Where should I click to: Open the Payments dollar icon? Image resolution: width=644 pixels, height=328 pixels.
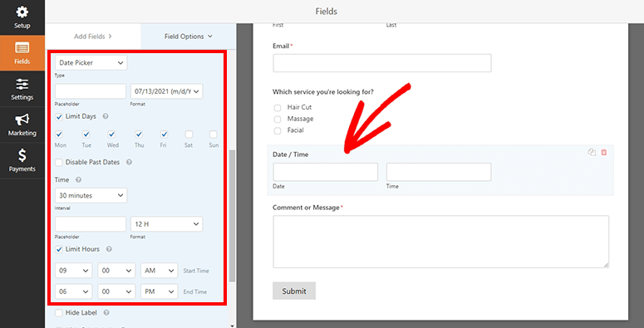(22, 155)
